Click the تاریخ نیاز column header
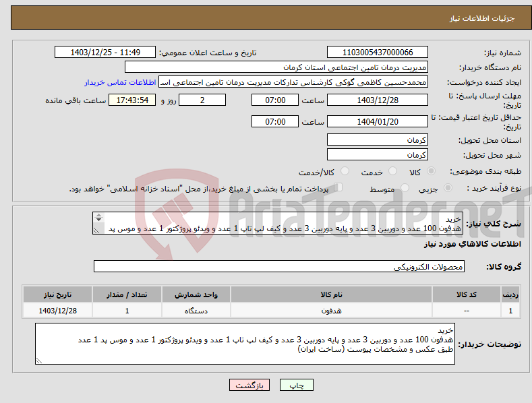This screenshot has height=403, width=532. click(58, 294)
